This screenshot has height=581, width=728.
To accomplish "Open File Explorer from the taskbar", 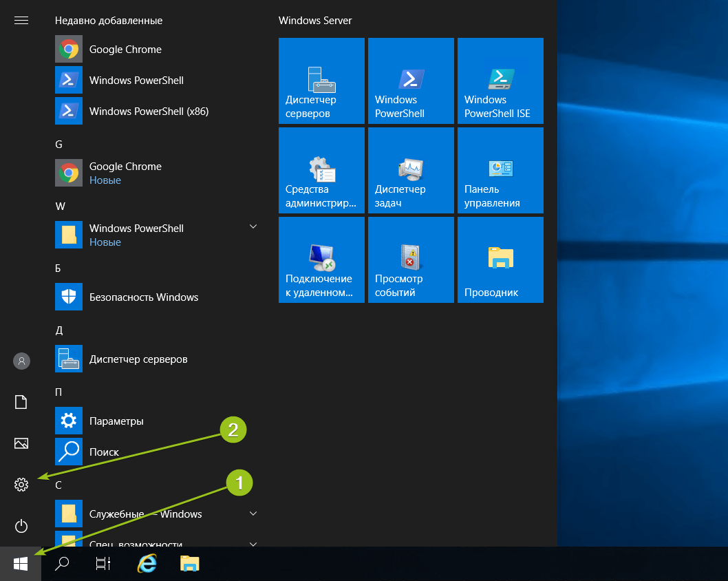I will 189,564.
